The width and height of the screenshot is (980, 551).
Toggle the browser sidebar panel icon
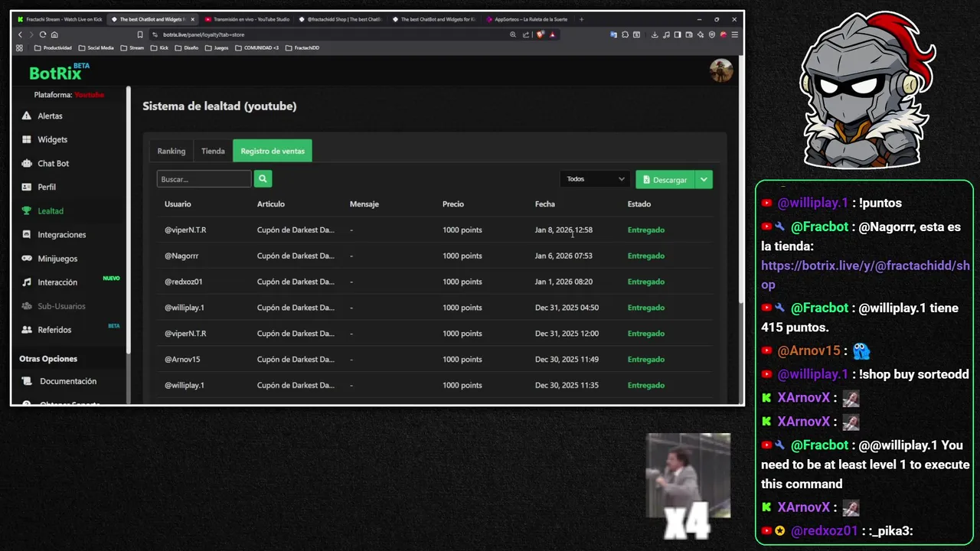click(x=678, y=34)
